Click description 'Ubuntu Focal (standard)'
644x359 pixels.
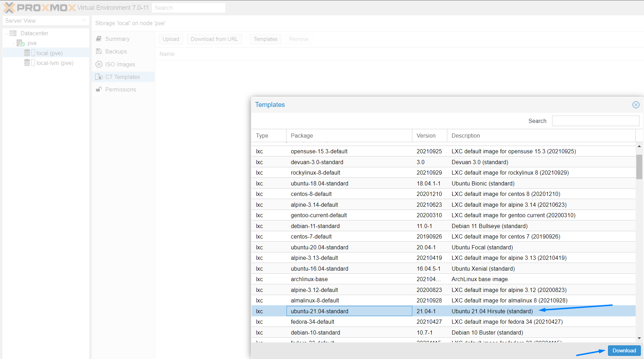pyautogui.click(x=482, y=247)
